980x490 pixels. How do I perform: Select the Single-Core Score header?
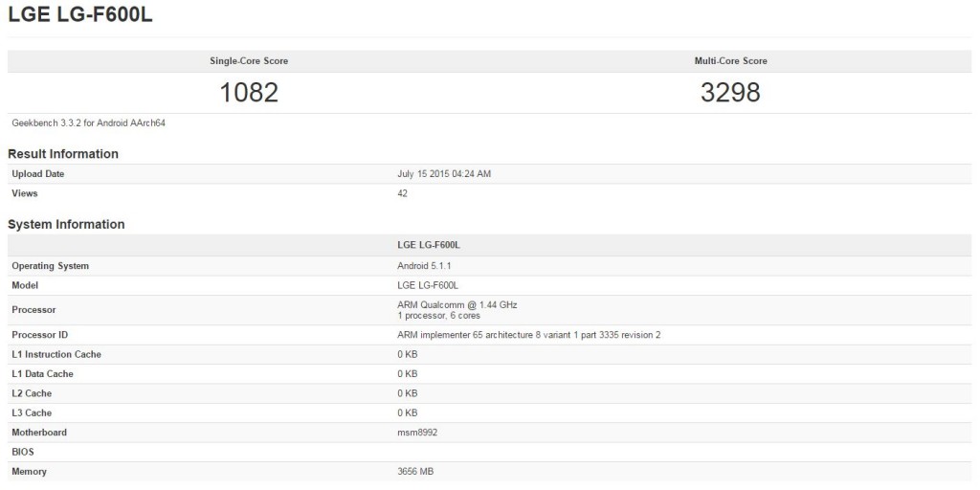click(x=249, y=61)
